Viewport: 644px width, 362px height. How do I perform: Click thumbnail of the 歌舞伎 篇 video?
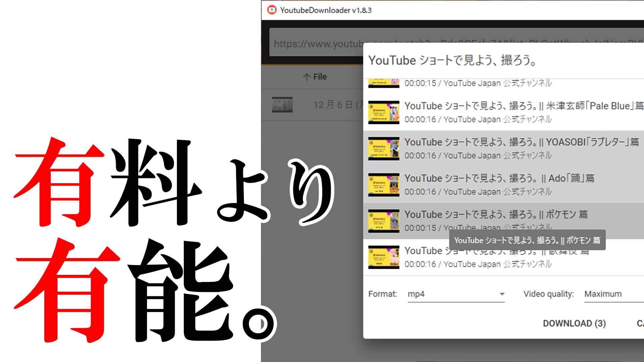[384, 257]
